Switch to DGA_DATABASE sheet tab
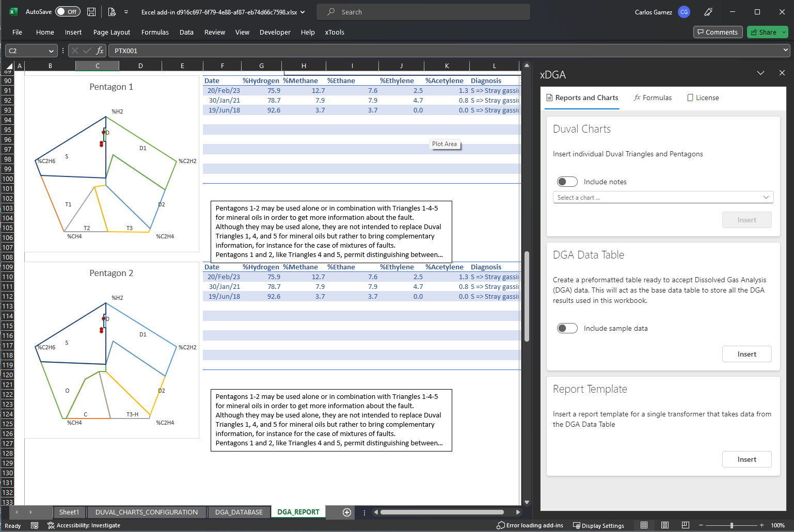The width and height of the screenshot is (794, 532). tap(239, 512)
